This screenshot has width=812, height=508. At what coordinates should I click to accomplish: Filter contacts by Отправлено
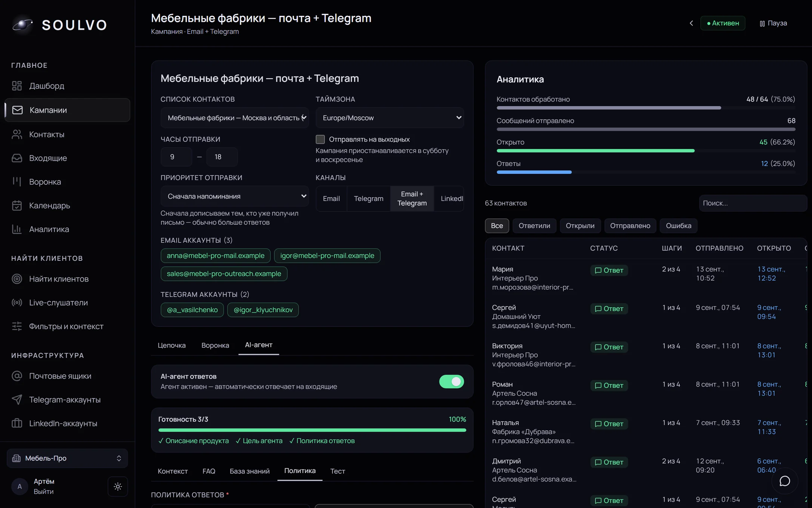click(630, 226)
